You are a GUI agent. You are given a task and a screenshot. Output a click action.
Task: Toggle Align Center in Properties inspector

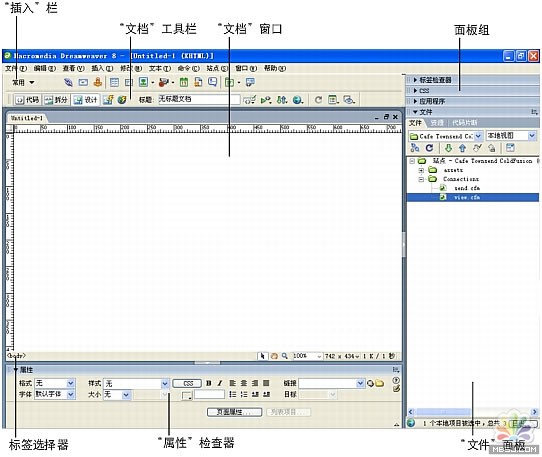tap(244, 383)
